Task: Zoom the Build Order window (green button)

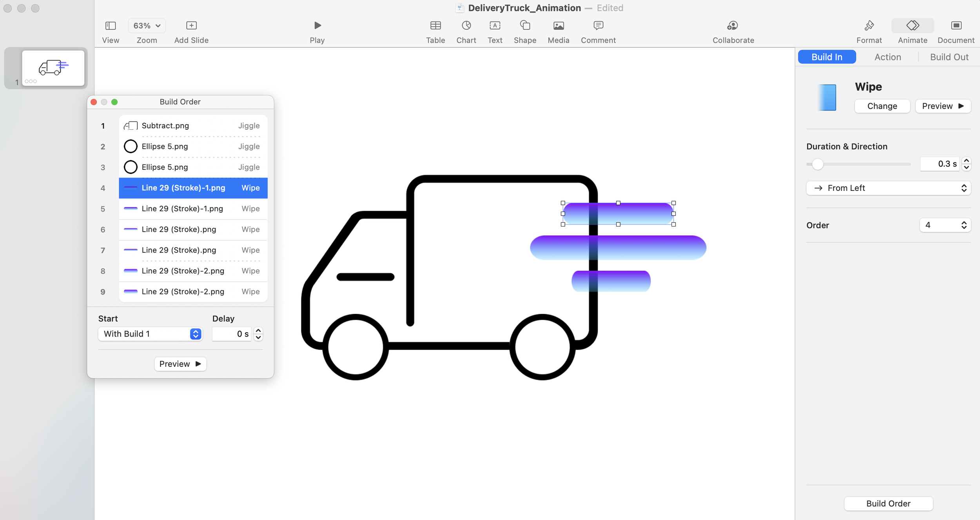Action: pos(114,102)
